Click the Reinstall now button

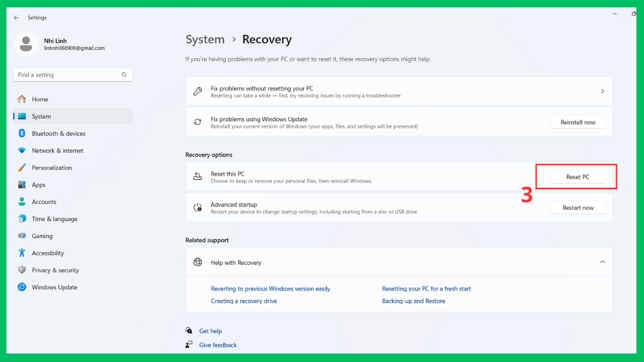tap(578, 122)
